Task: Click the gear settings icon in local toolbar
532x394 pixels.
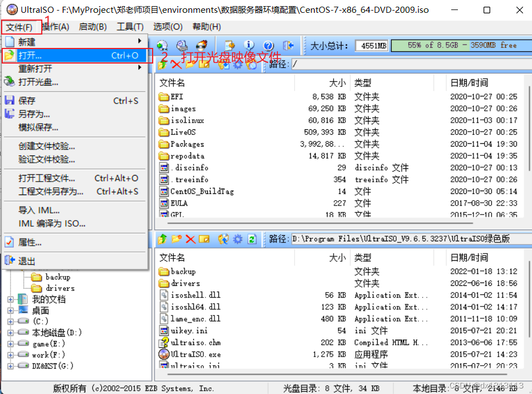Action: coord(238,240)
